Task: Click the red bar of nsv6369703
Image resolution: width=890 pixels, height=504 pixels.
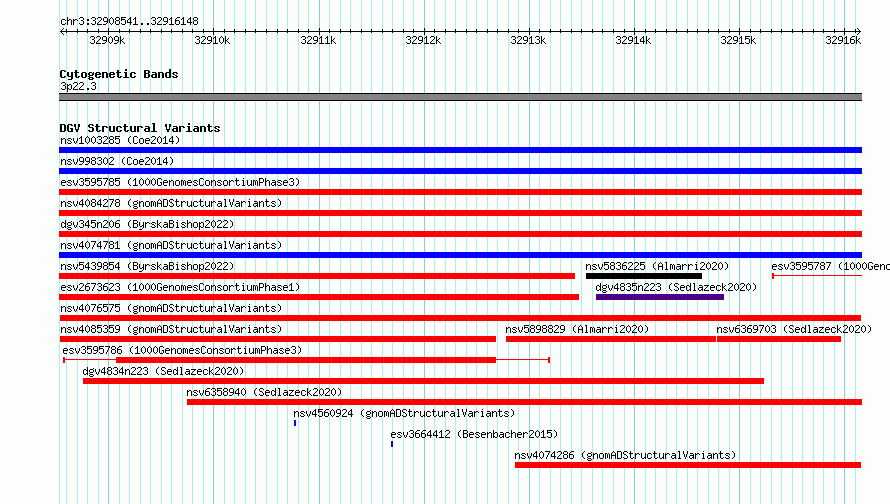Action: point(779,339)
